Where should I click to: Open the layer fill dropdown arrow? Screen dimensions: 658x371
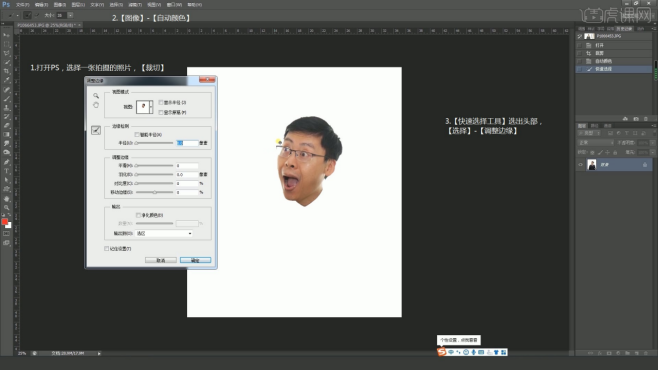tap(653, 152)
